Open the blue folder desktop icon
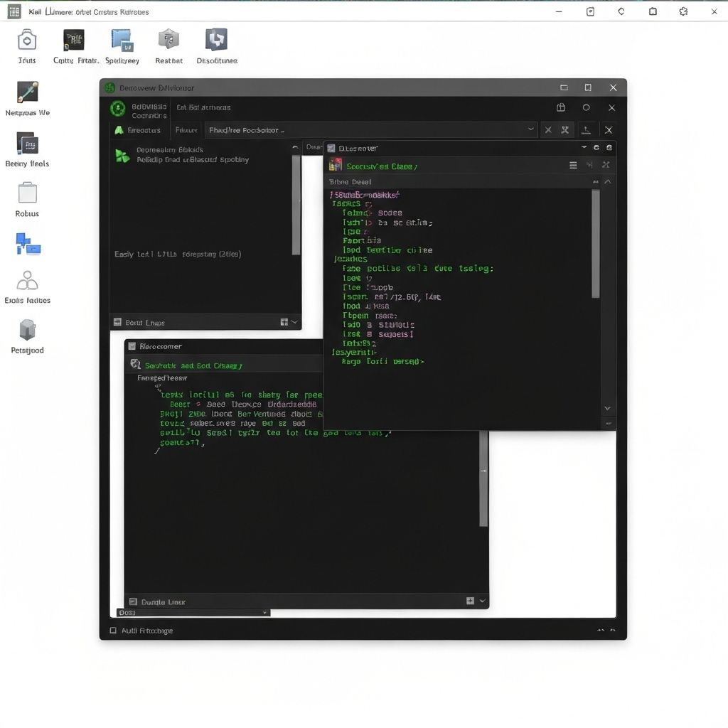This screenshot has width=728, height=728. 122,40
